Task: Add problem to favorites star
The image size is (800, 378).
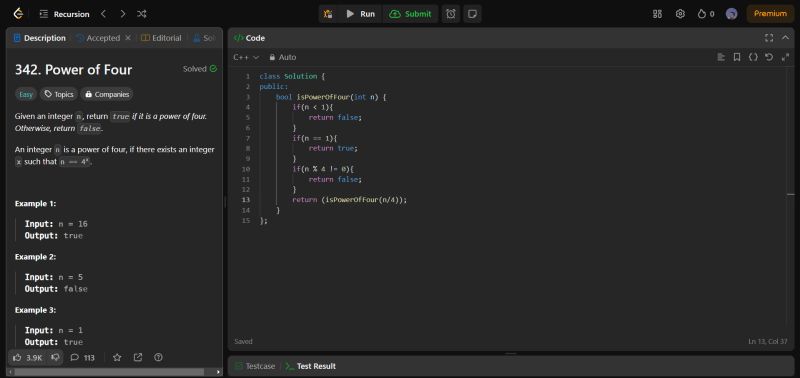Action: click(117, 358)
